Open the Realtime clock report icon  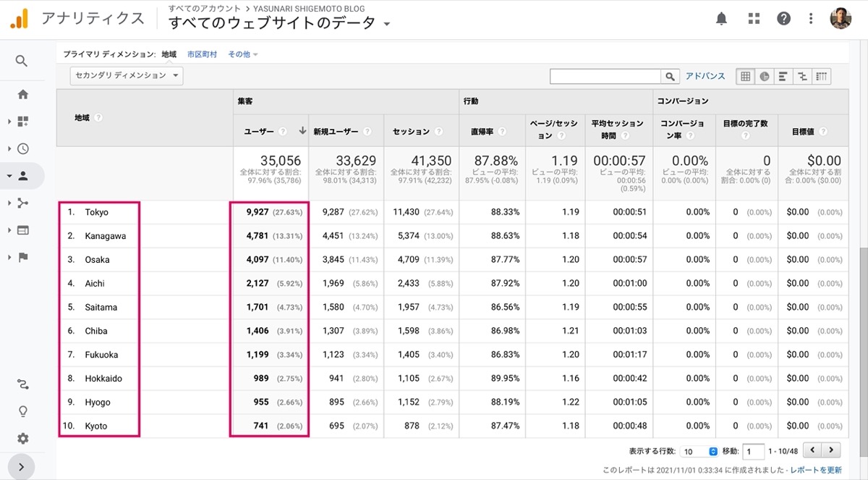22,148
